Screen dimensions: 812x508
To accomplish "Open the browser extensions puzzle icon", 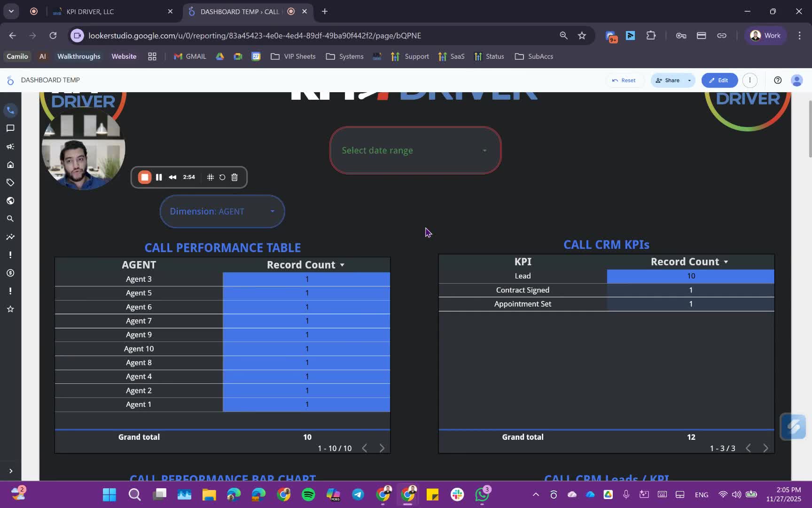I will (651, 36).
